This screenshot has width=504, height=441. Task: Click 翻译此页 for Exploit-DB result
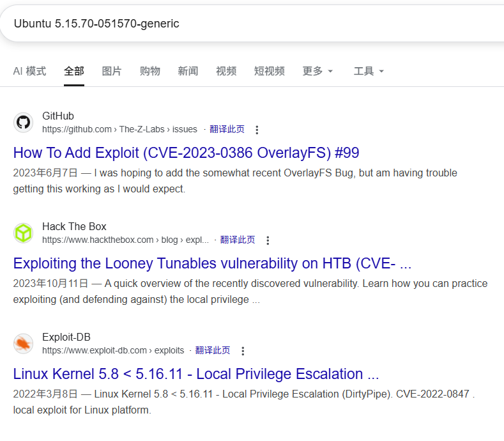coord(213,351)
